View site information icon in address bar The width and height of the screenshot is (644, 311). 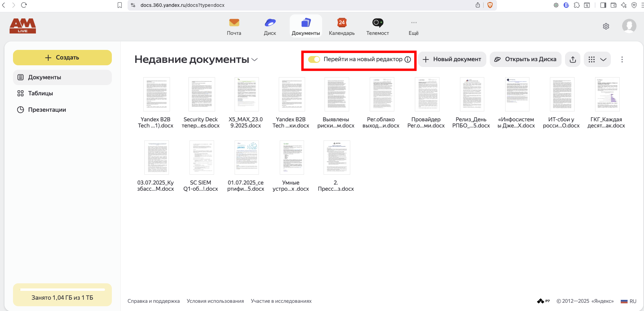point(133,5)
